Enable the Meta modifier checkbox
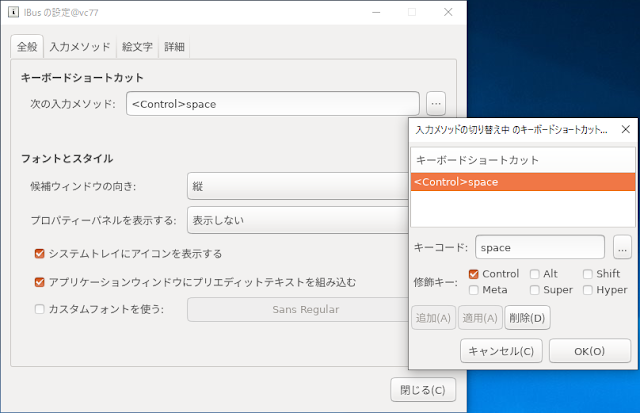Image resolution: width=640 pixels, height=413 pixels. point(473,290)
